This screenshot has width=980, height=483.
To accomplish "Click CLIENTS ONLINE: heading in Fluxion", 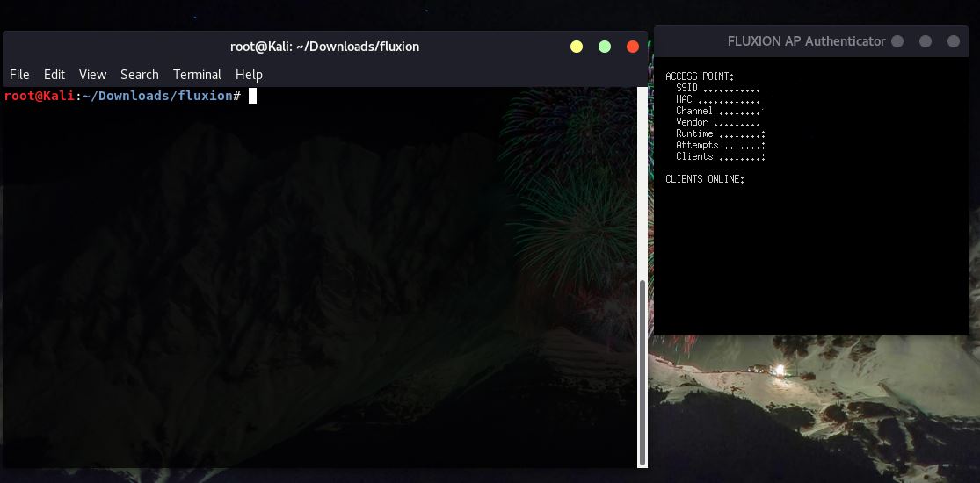I will tap(705, 179).
